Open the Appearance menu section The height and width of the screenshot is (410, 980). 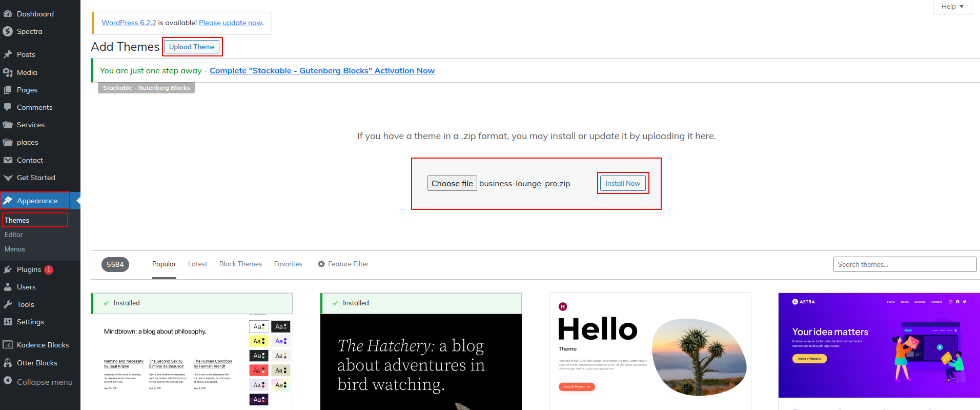[37, 201]
